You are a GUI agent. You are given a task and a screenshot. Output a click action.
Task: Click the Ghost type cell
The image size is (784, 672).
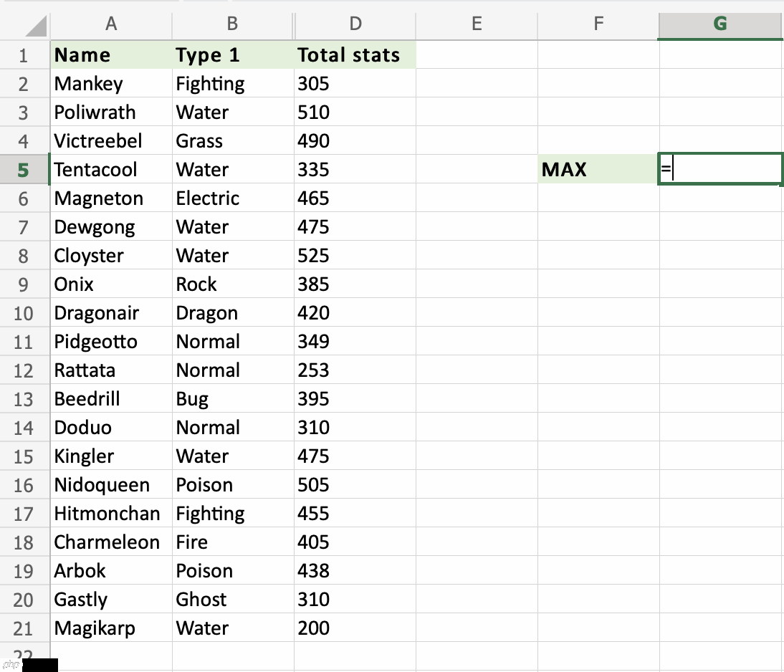point(233,600)
